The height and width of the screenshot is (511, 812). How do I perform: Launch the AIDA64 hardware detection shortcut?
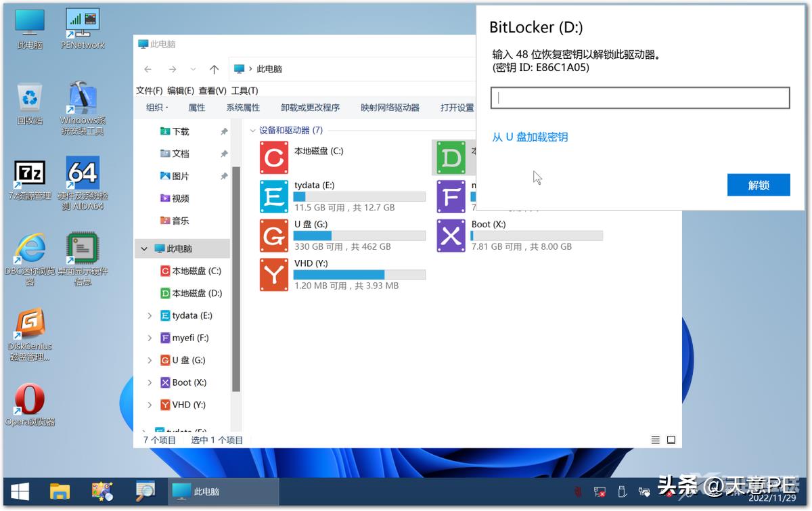[x=83, y=183]
